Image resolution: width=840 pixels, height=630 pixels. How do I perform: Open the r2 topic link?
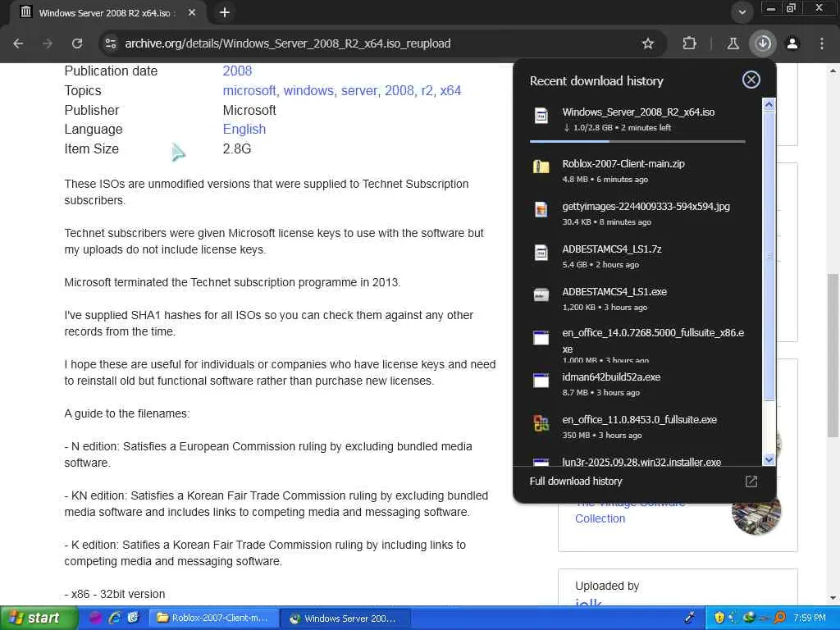coord(427,90)
